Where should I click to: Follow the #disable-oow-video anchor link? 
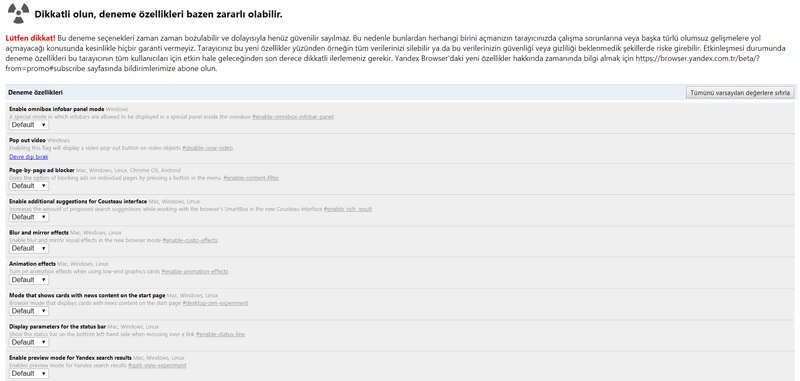(208, 148)
